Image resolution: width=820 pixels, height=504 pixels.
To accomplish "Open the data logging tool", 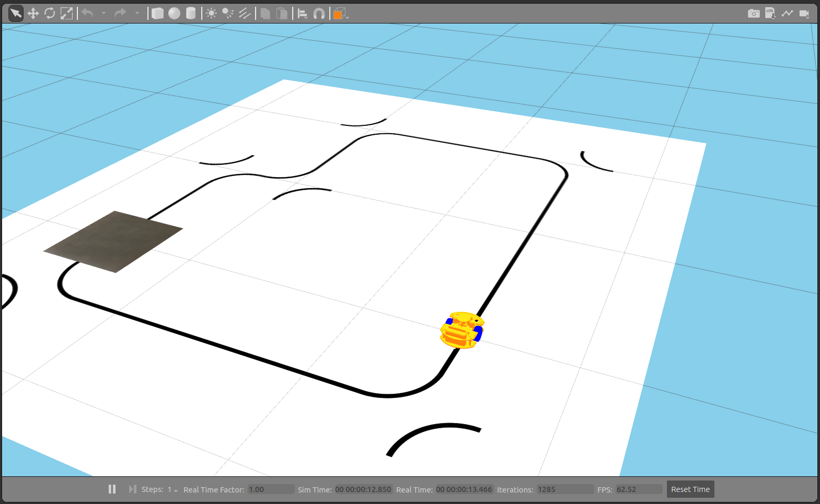I will click(x=770, y=14).
